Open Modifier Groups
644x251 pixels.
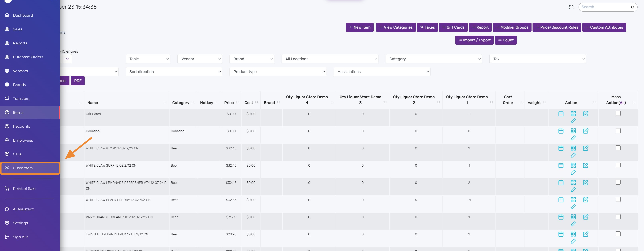[x=512, y=27]
